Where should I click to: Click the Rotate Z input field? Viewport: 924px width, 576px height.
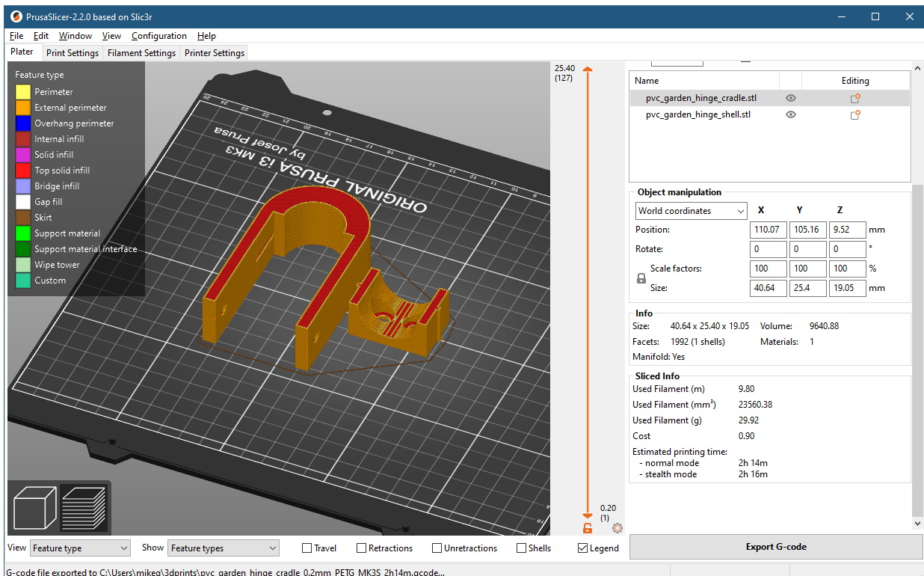pos(847,249)
